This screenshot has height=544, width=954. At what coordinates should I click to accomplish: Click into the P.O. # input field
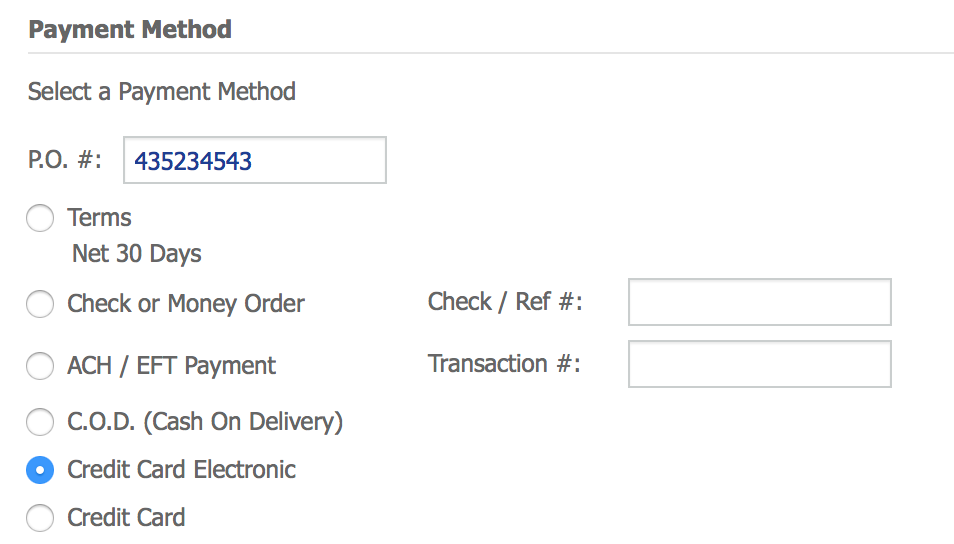coord(254,161)
